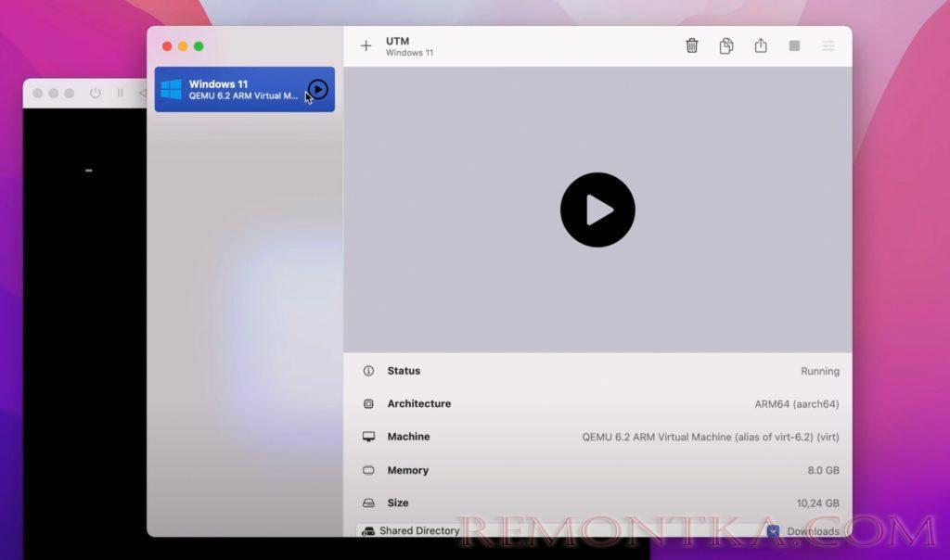Delete the VM with the trash icon

(x=692, y=46)
